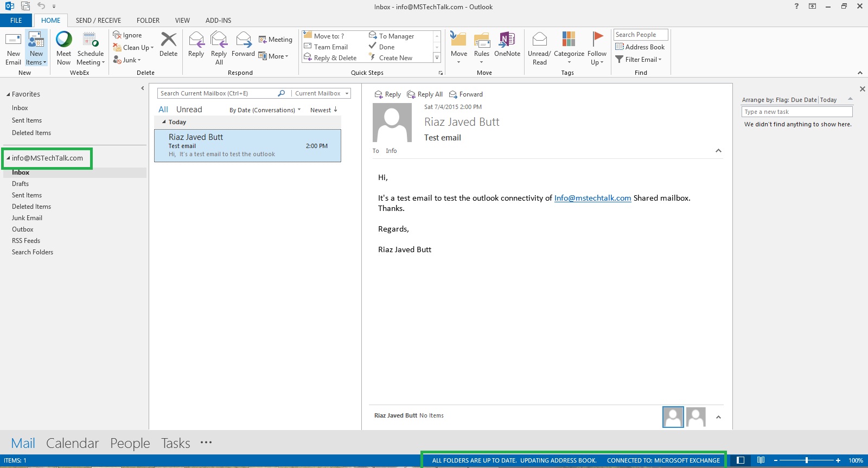The image size is (868, 468).
Task: Open the Address Book
Action: (x=640, y=47)
